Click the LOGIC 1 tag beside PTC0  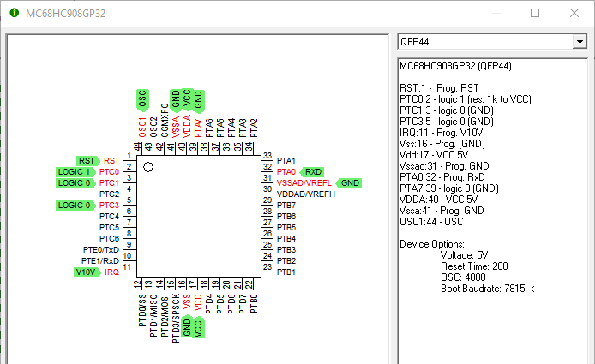point(75,172)
